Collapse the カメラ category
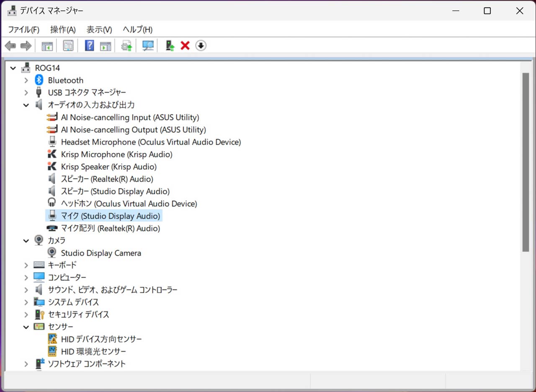536x392 pixels. [x=26, y=240]
